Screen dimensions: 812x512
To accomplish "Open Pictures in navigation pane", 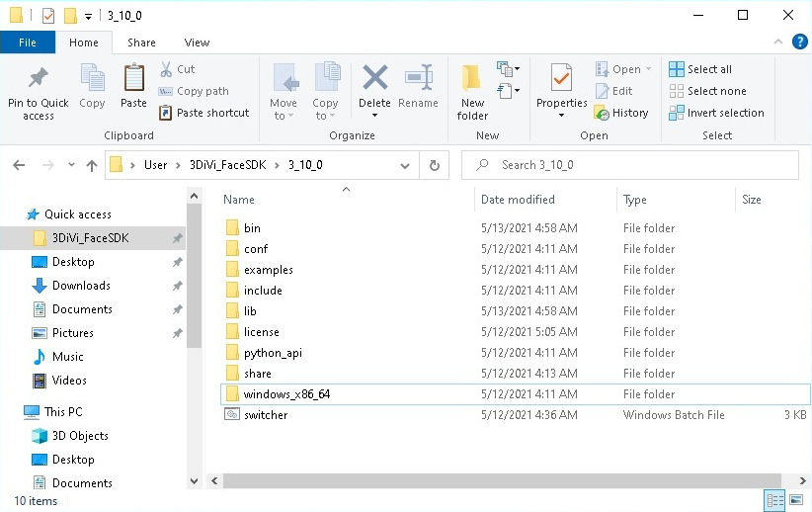I will pos(72,333).
